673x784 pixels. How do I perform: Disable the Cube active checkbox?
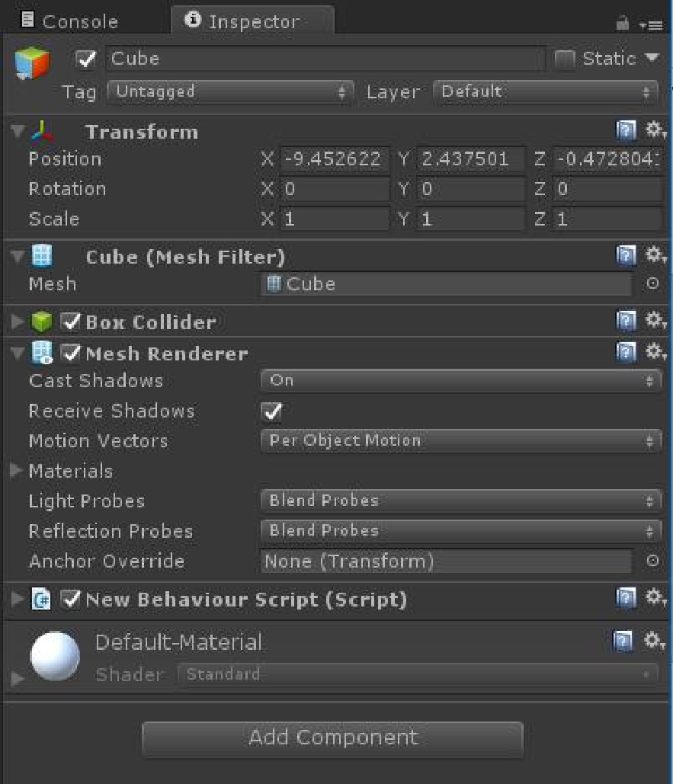pos(88,59)
